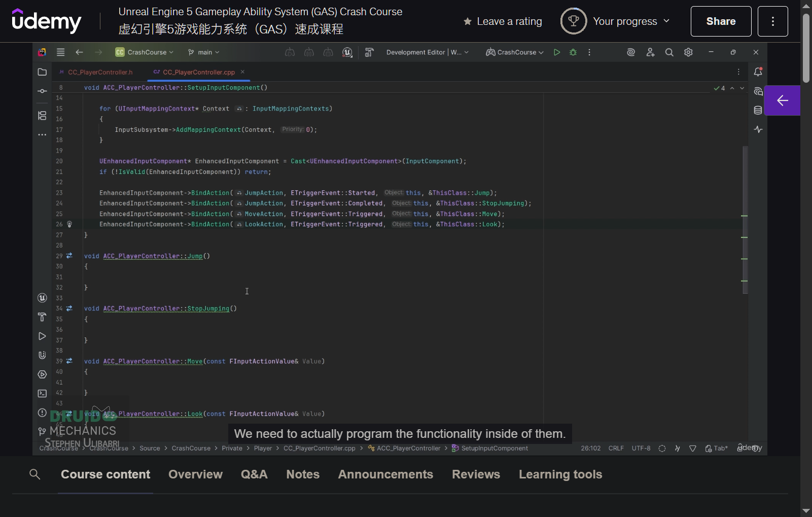Screen dimensions: 812x517
Task: Jump to the next highlighted problem arrow
Action: 742,88
